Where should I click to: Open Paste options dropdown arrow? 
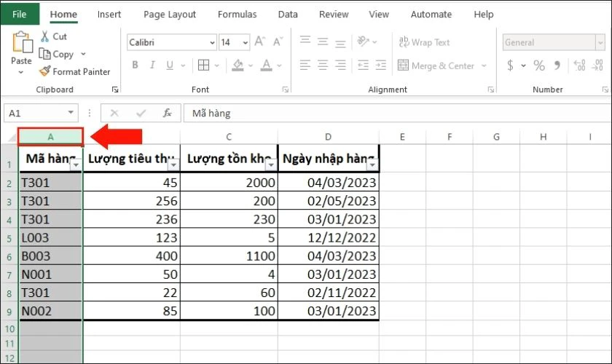tap(21, 73)
